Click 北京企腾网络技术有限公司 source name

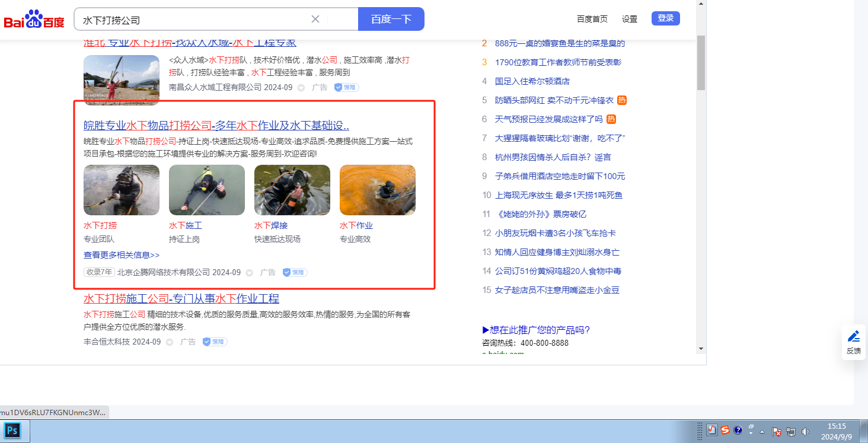coord(164,272)
